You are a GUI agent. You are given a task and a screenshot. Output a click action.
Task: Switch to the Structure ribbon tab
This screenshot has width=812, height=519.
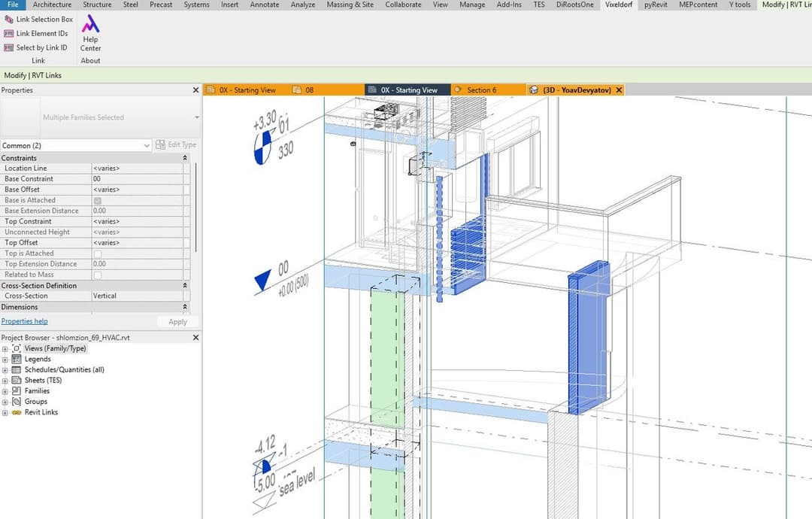coord(97,5)
